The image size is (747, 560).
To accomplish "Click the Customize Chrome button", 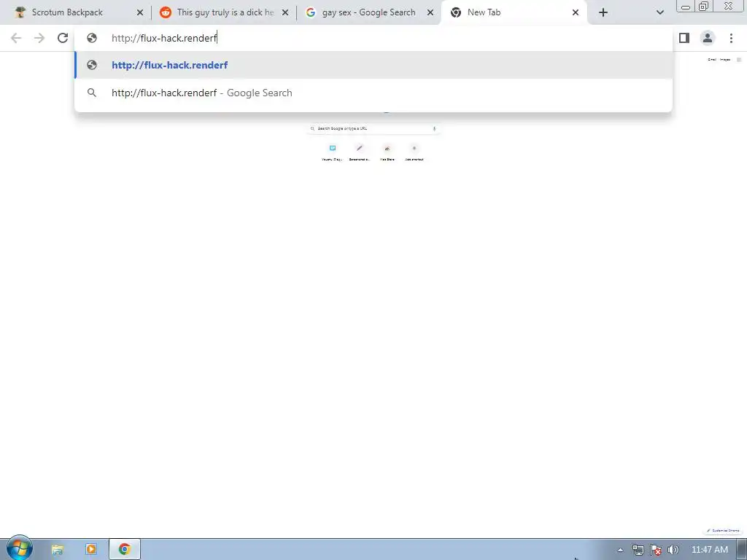I will [723, 531].
